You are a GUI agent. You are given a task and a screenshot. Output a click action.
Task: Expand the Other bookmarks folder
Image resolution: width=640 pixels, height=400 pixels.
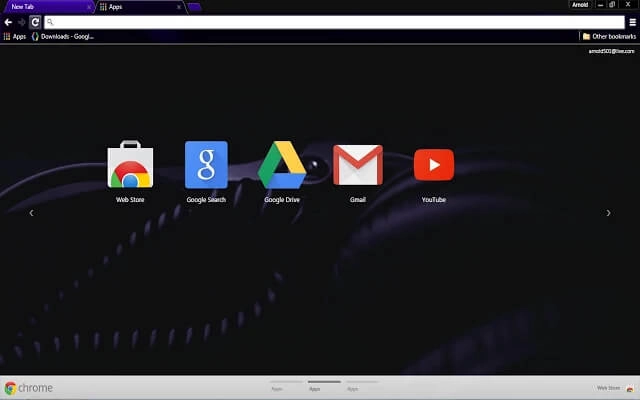(x=609, y=36)
